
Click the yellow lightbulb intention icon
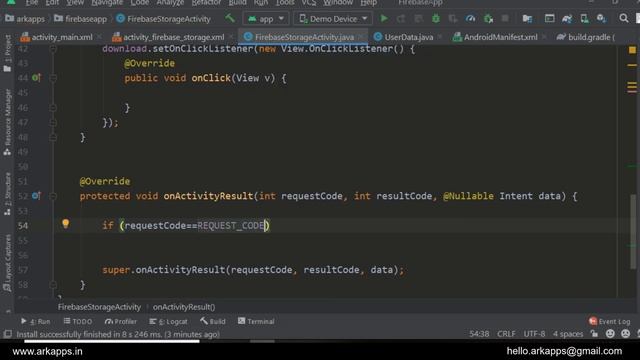click(x=65, y=223)
